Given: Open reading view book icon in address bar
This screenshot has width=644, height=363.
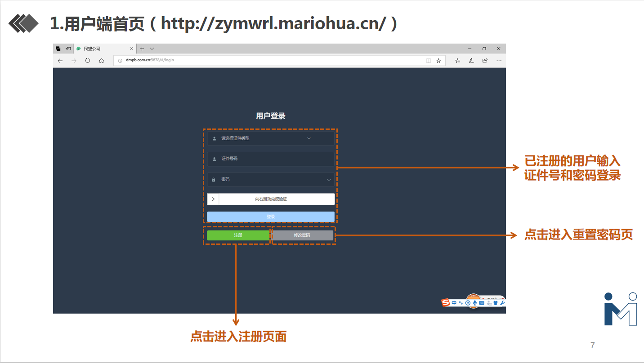Looking at the screenshot, I should (429, 61).
